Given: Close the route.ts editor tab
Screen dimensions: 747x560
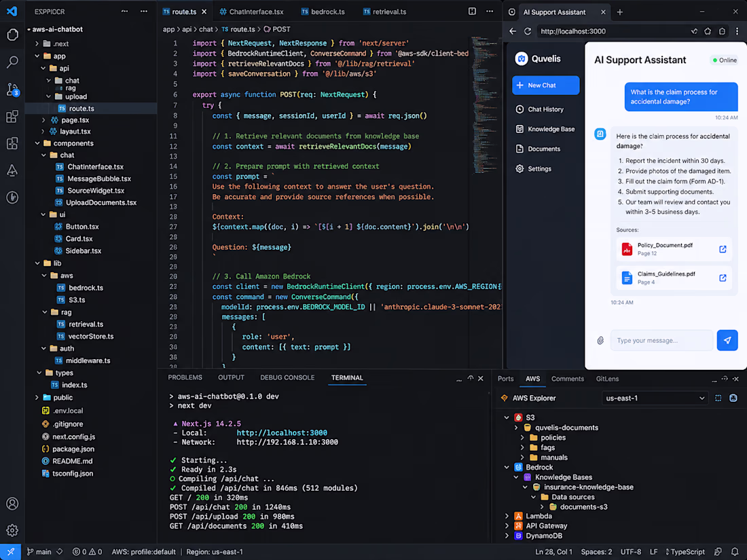Looking at the screenshot, I should tap(204, 12).
